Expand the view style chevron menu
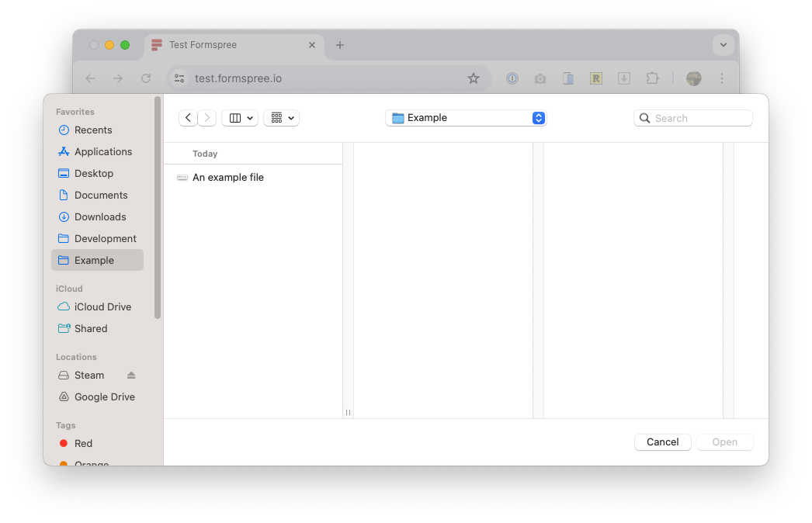The width and height of the screenshot is (812, 523). [250, 117]
